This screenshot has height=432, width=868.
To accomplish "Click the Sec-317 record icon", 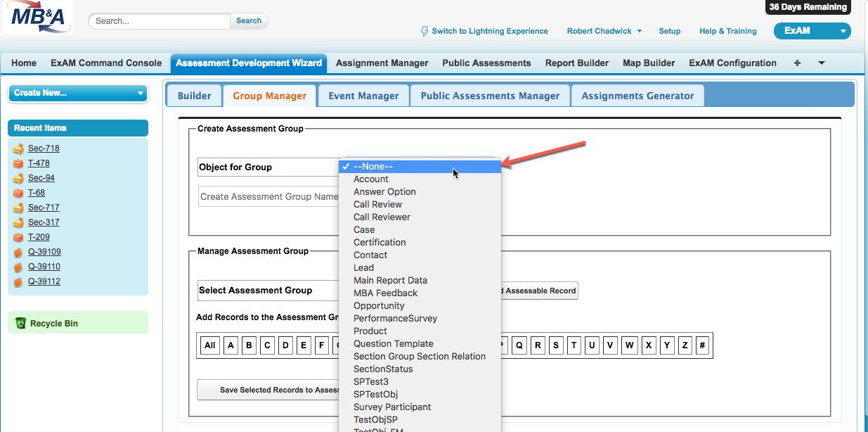I will pos(18,222).
